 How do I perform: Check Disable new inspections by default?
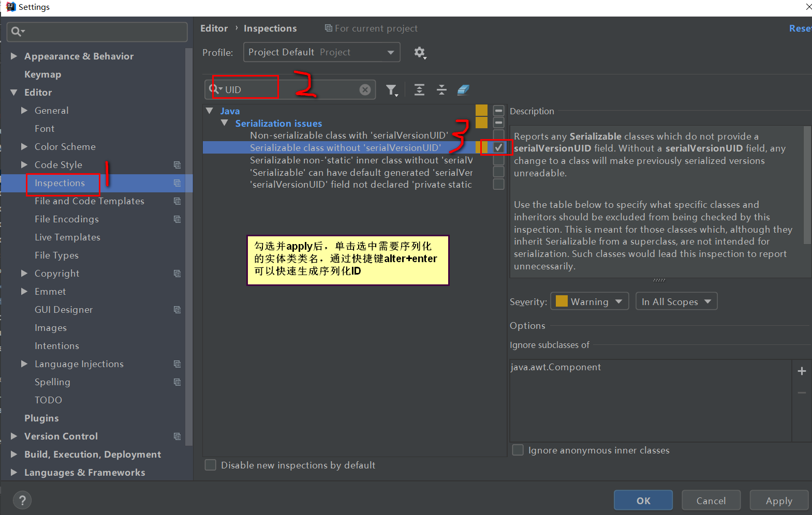click(210, 465)
